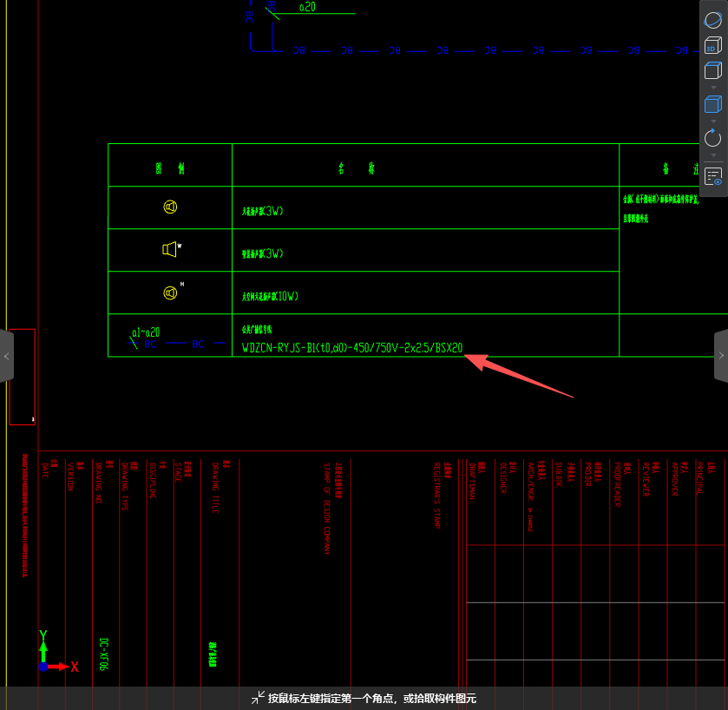
Task: Click the REGISTRAR'S STAMP label
Action: click(437, 495)
